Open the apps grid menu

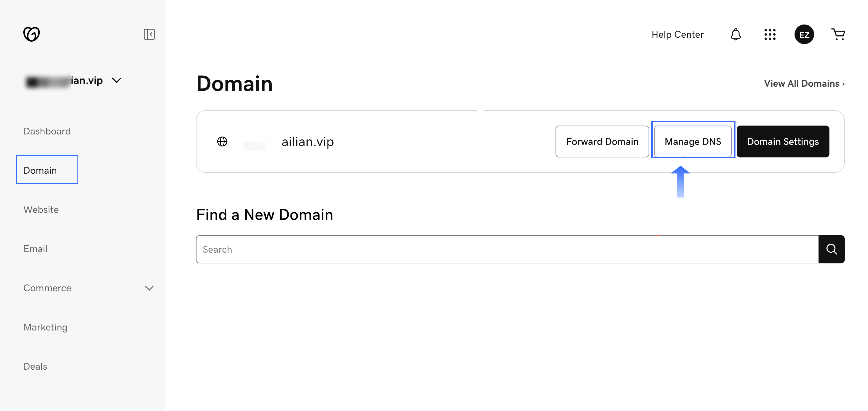[x=770, y=34]
